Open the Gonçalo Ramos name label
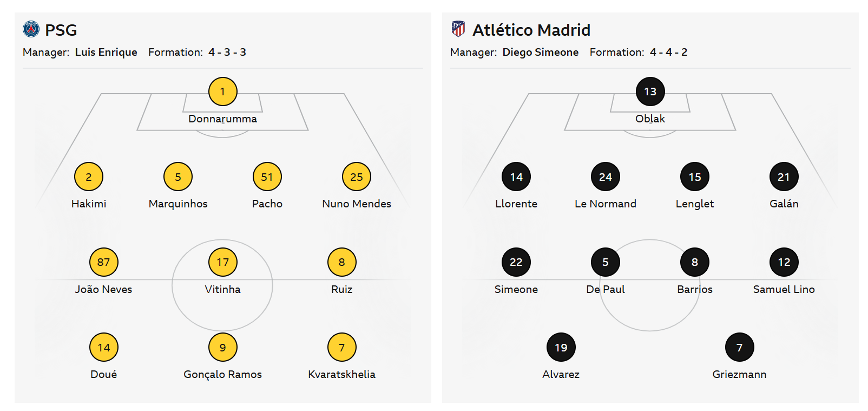This screenshot has height=411, width=868. click(x=222, y=374)
